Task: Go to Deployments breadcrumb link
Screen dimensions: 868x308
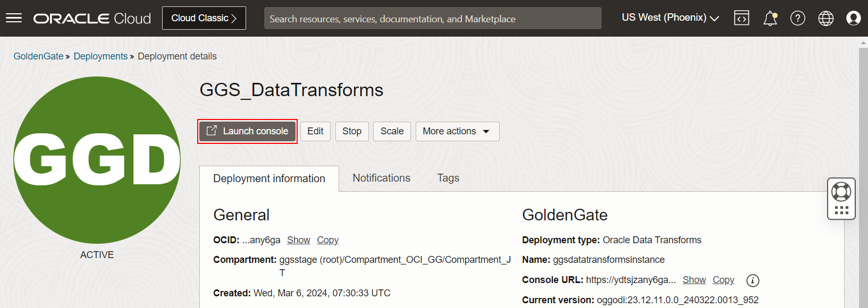Action: click(100, 56)
